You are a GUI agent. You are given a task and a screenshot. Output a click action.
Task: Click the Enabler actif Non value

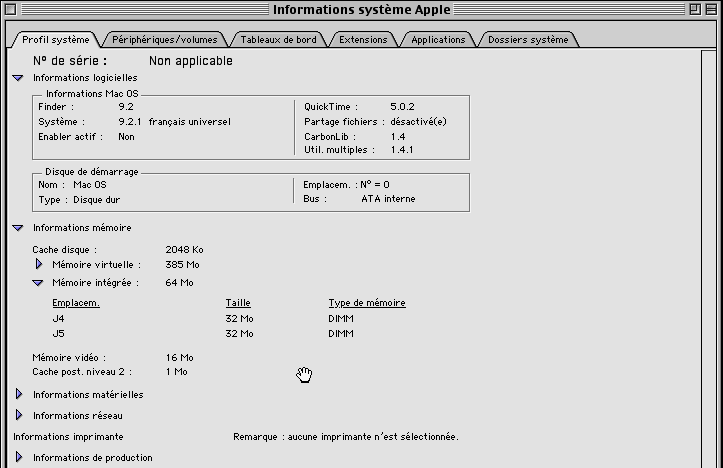pos(126,137)
